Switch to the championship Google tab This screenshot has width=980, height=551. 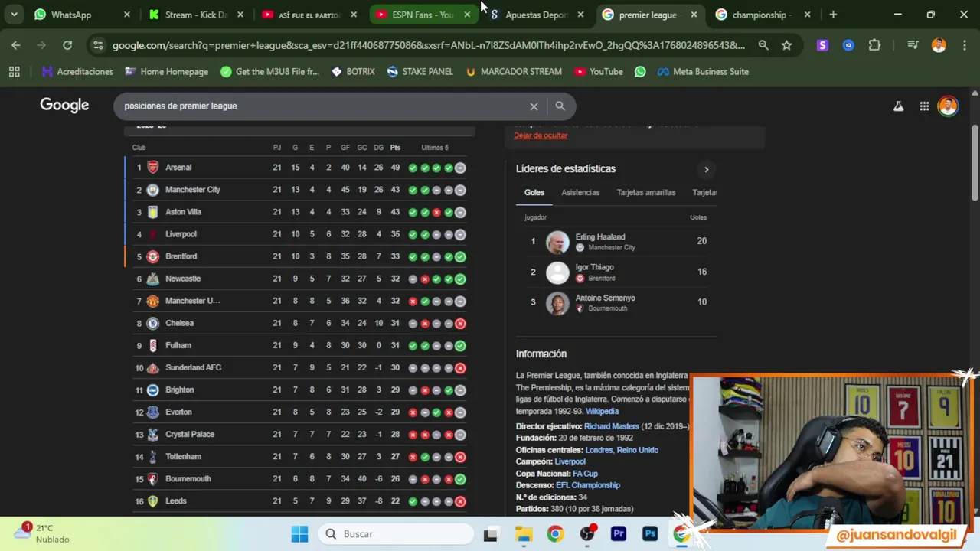coord(763,15)
